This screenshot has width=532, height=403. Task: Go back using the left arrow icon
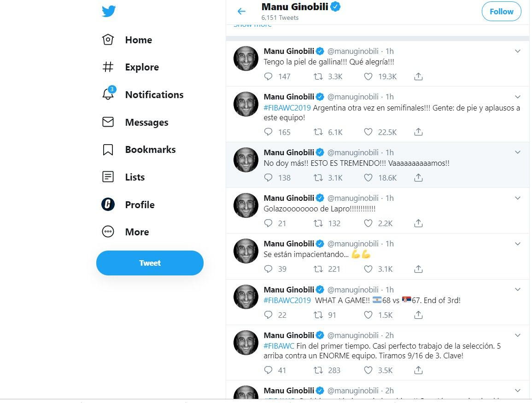241,12
